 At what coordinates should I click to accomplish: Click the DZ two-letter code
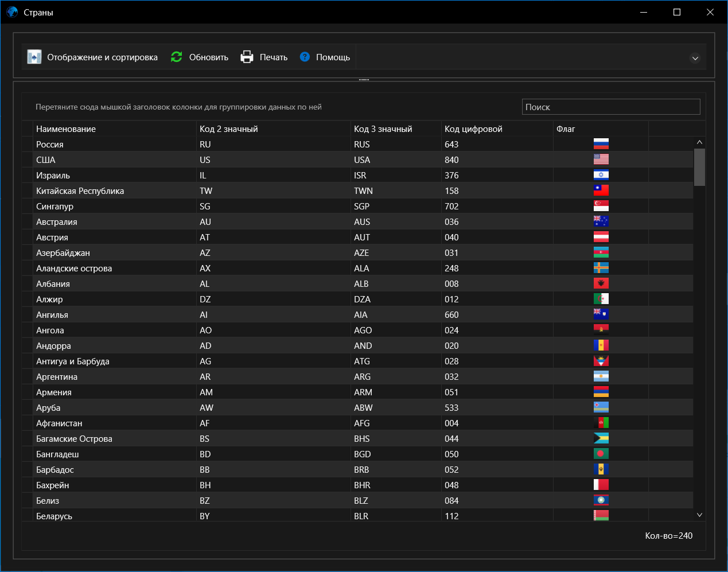(x=274, y=299)
